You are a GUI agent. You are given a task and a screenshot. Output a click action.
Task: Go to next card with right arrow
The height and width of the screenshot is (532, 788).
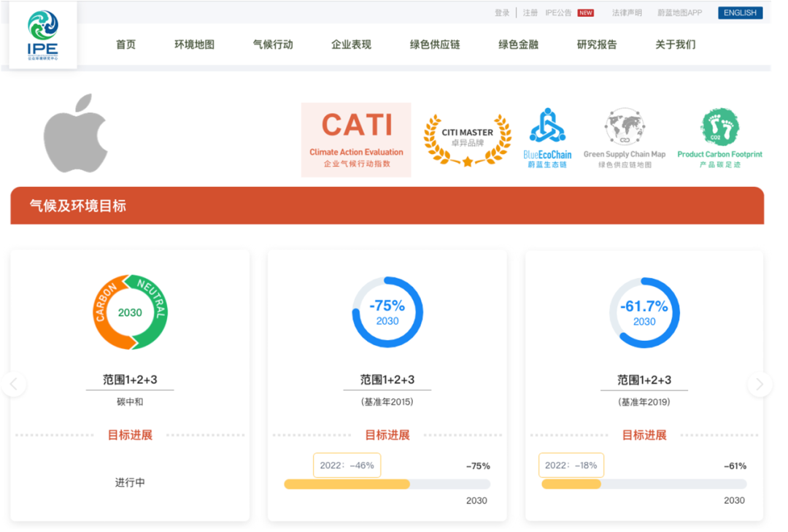click(x=760, y=385)
